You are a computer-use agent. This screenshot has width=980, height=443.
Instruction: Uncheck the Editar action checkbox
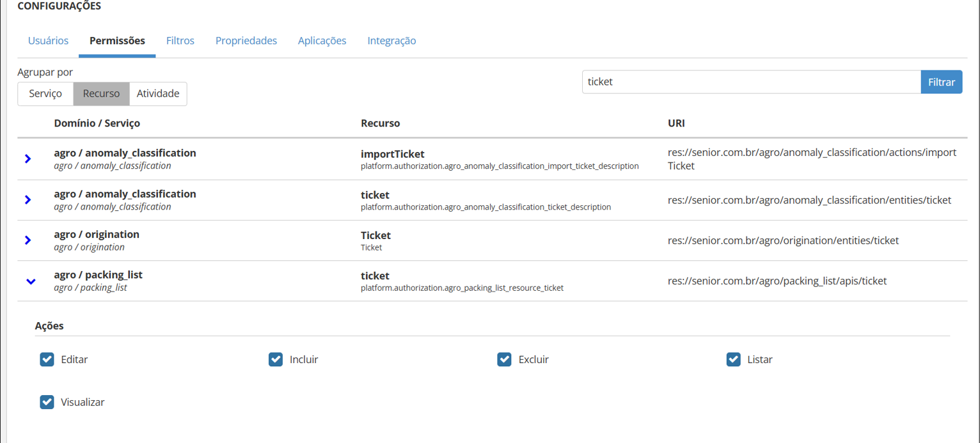pyautogui.click(x=47, y=359)
